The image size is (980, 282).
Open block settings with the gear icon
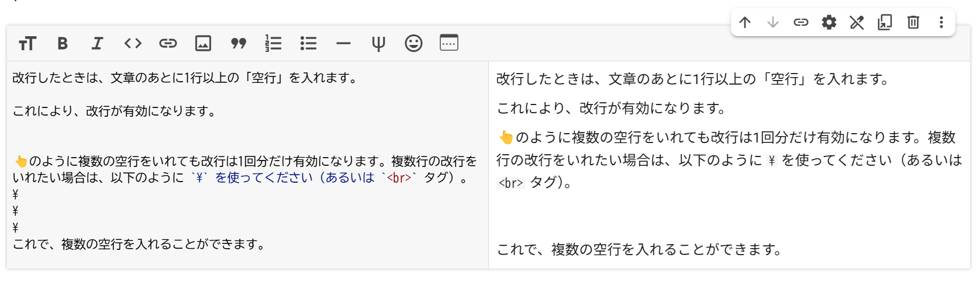829,23
